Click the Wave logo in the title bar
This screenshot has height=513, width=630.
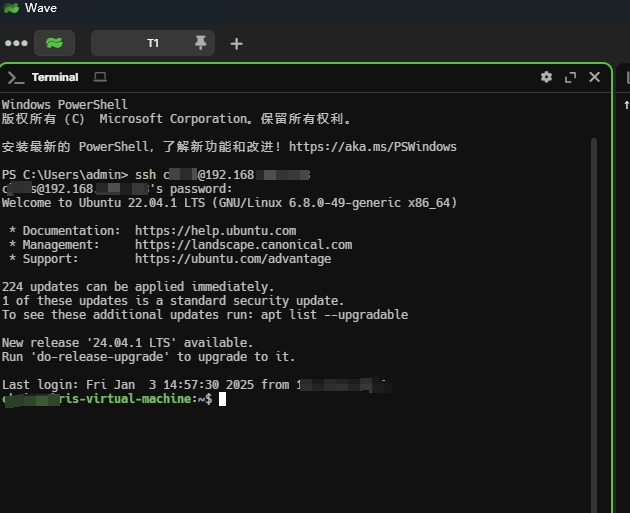coord(12,8)
